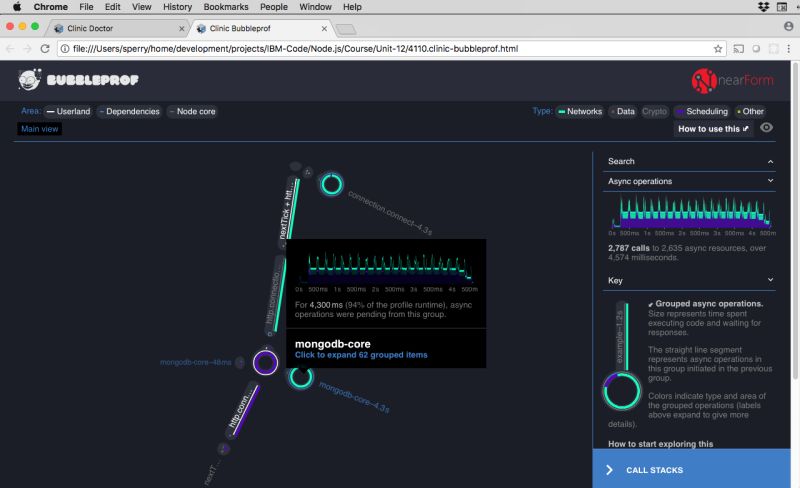
Task: Click the site info icon in address bar
Action: pyautogui.click(x=65, y=49)
